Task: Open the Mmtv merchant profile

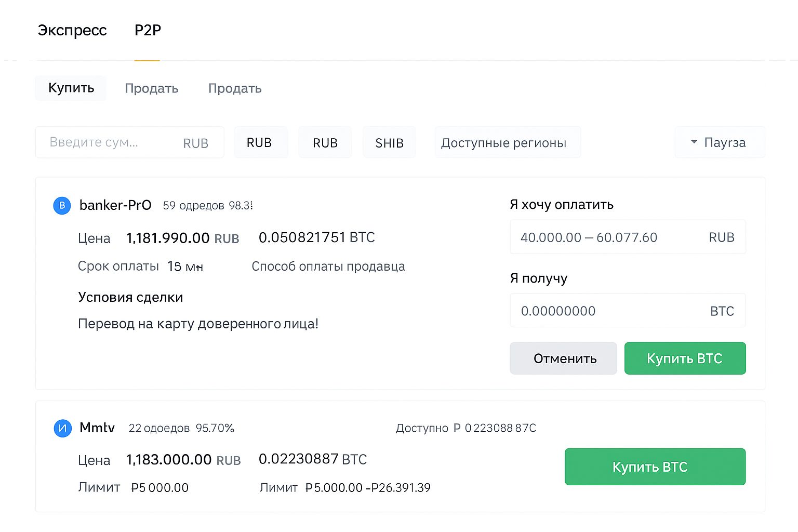Action: pos(97,428)
